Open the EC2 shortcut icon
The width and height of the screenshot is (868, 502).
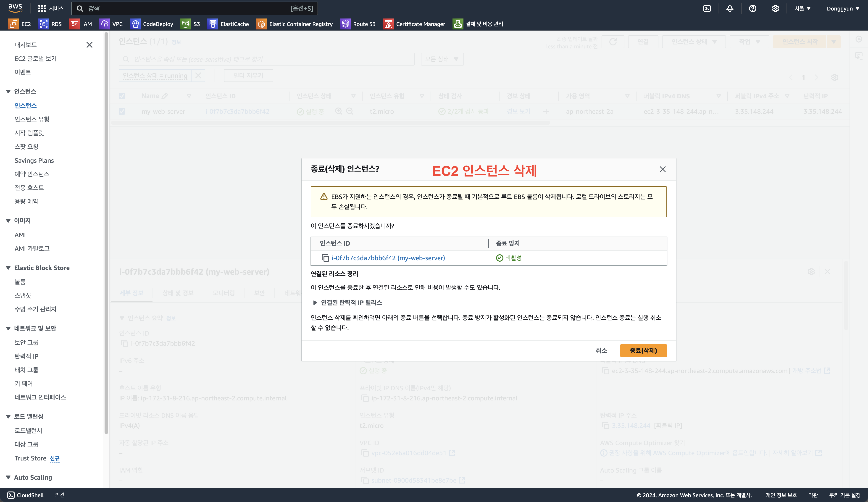pyautogui.click(x=13, y=24)
